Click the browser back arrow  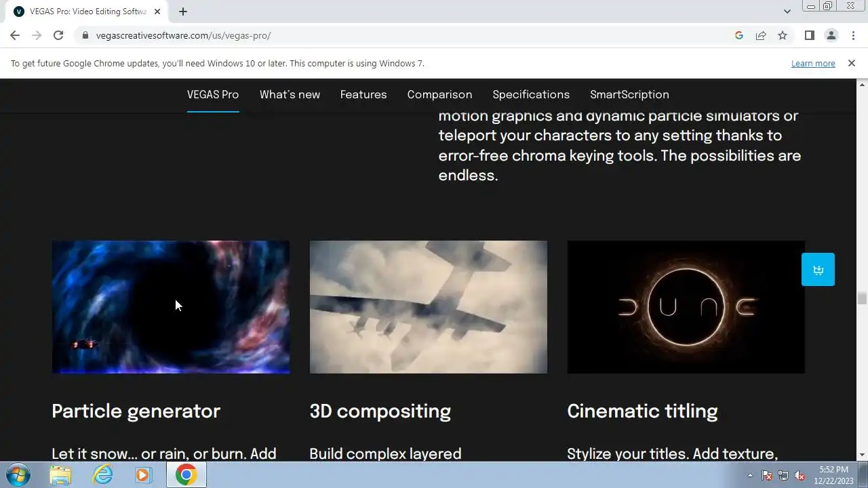coord(15,35)
